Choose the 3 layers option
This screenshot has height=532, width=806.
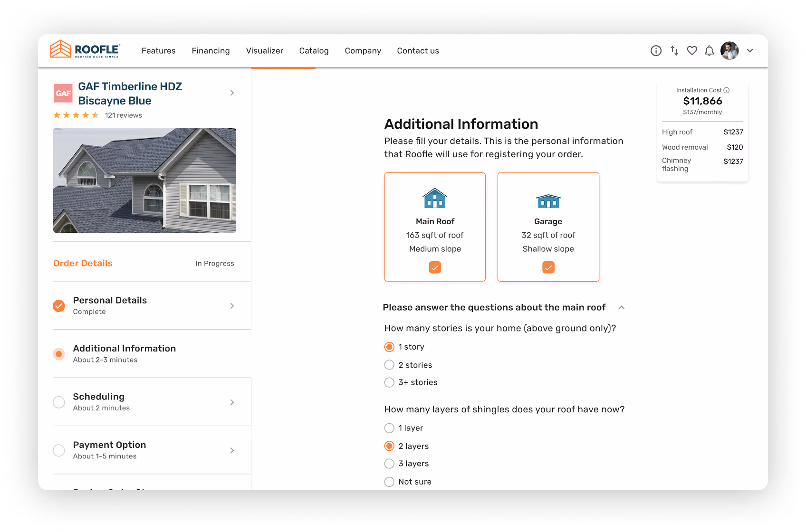(x=389, y=464)
